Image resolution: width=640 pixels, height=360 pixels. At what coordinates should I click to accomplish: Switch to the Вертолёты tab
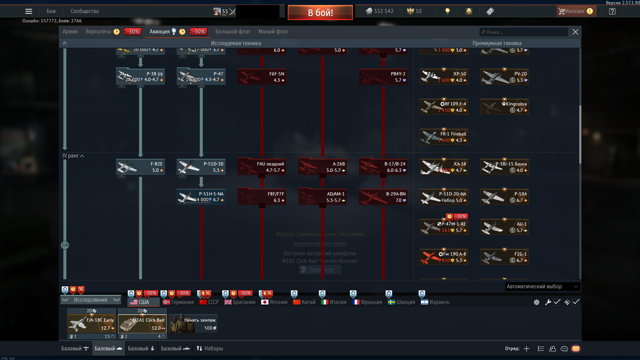(98, 31)
